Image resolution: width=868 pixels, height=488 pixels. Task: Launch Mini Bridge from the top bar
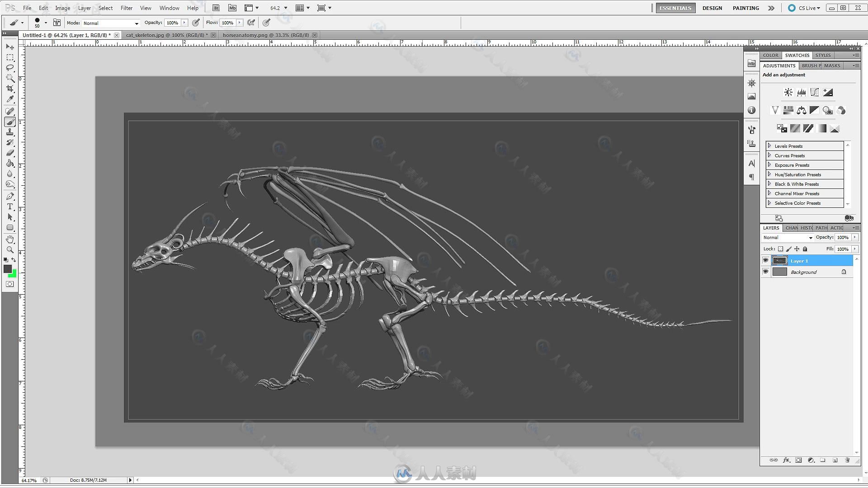coord(232,8)
